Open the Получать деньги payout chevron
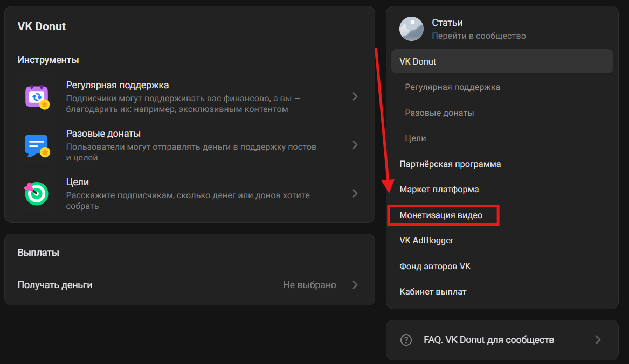 (355, 285)
